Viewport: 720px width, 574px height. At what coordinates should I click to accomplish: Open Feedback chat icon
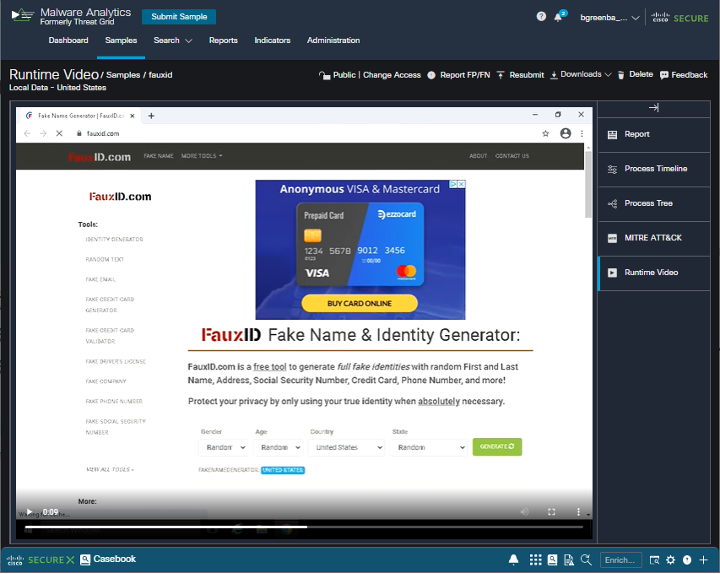[x=664, y=75]
